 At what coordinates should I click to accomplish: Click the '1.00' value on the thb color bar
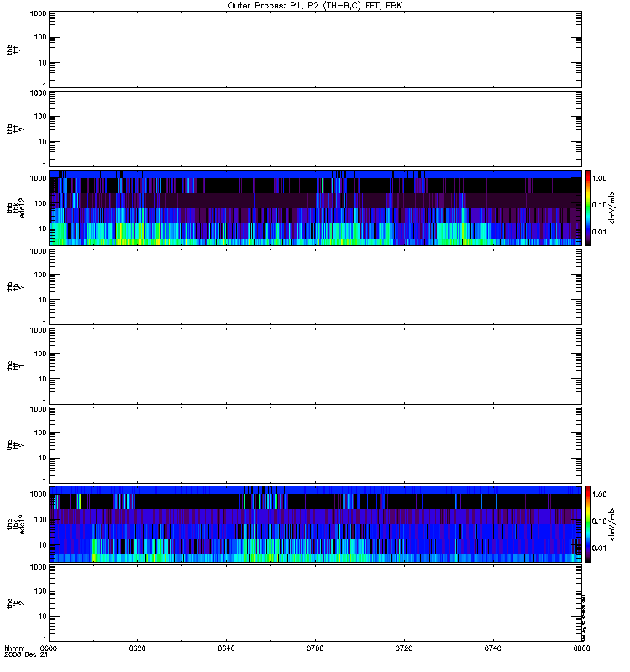pos(599,178)
